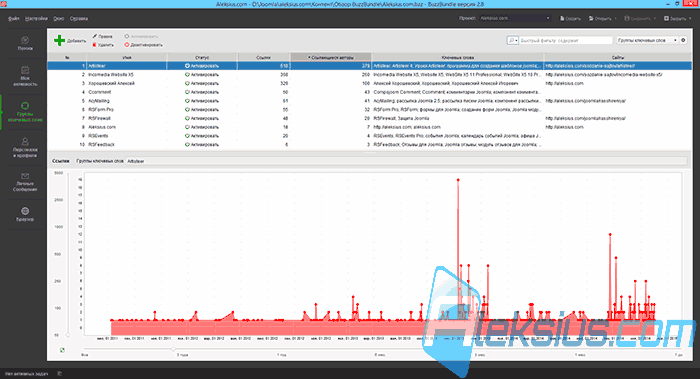The width and height of the screenshot is (700, 379).
Task: Open Личные Сообщения in sidebar
Action: tap(25, 182)
